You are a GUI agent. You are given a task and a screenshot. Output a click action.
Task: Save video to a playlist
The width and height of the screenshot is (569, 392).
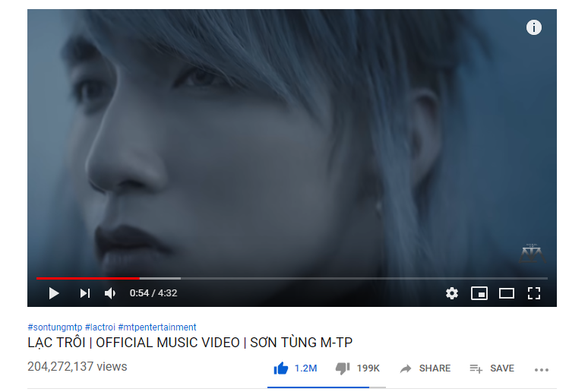(492, 368)
